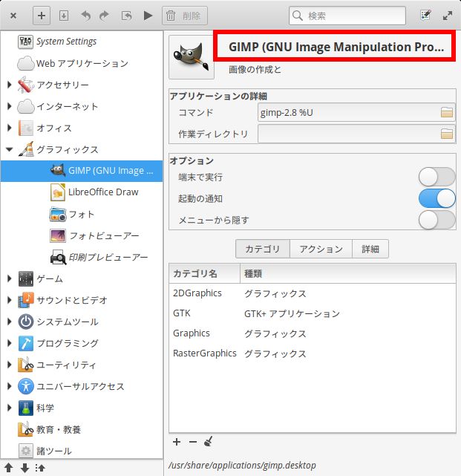Screen dimensions: 461x476
Task: Click the redo arrow icon
Action: click(105, 16)
